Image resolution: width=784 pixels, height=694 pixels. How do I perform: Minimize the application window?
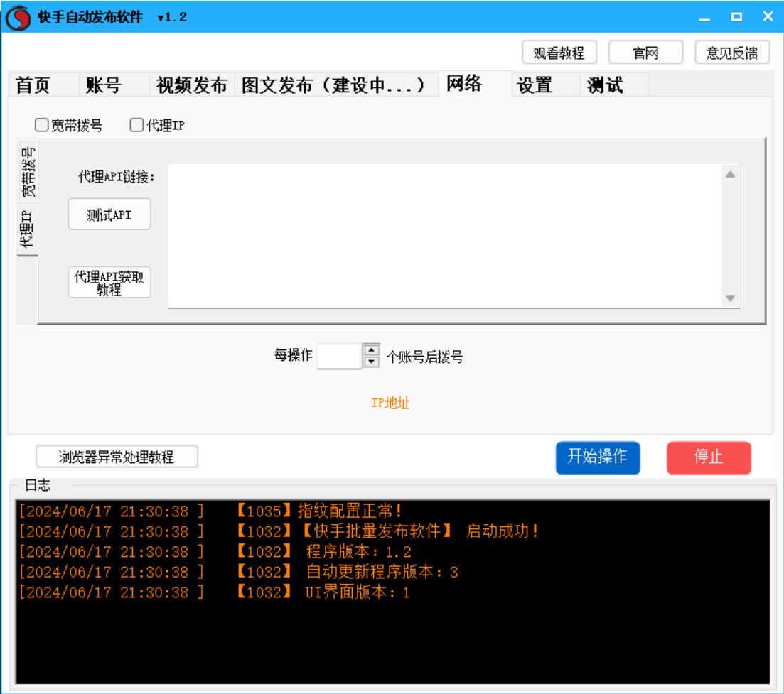coord(704,17)
